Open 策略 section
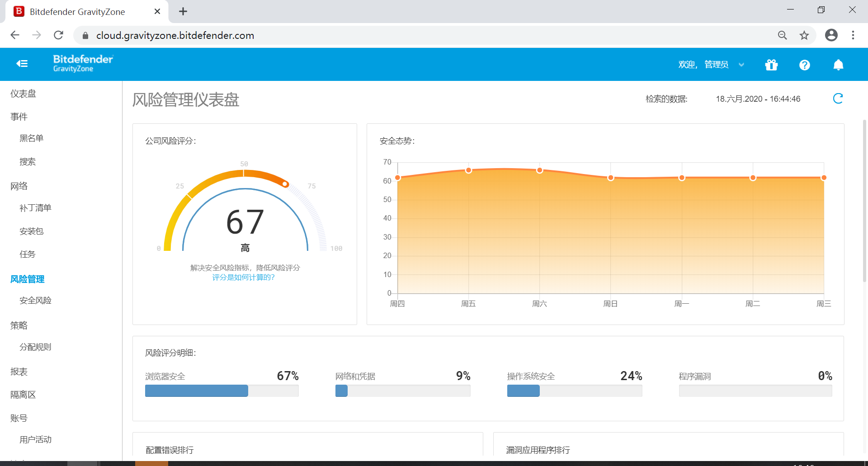 click(19, 325)
